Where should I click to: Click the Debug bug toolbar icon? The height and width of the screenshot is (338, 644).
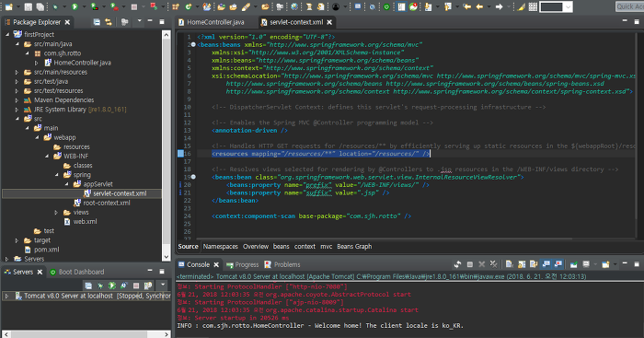click(55, 6)
